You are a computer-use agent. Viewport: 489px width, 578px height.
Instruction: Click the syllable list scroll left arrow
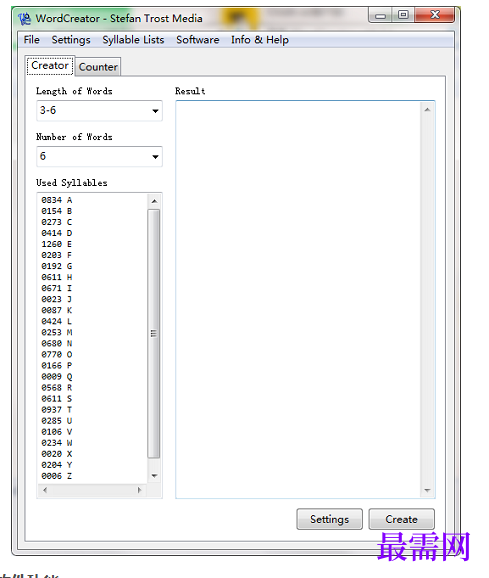pos(45,490)
